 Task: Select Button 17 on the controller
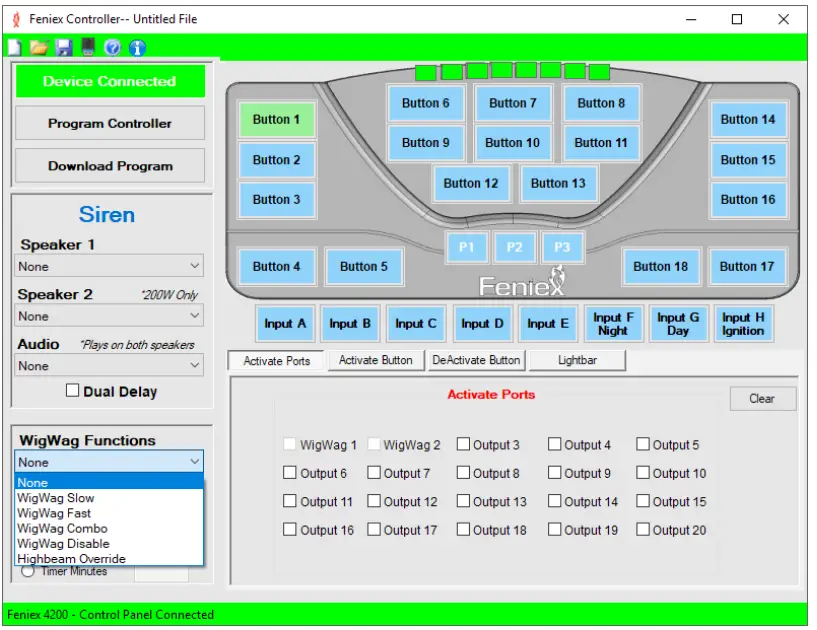[x=747, y=267]
